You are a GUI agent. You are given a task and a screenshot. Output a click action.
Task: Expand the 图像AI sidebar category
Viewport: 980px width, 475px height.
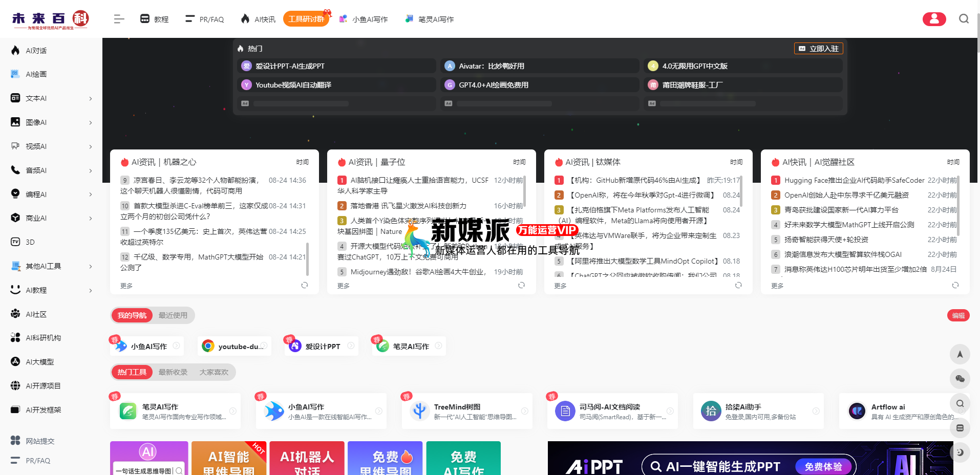click(91, 122)
